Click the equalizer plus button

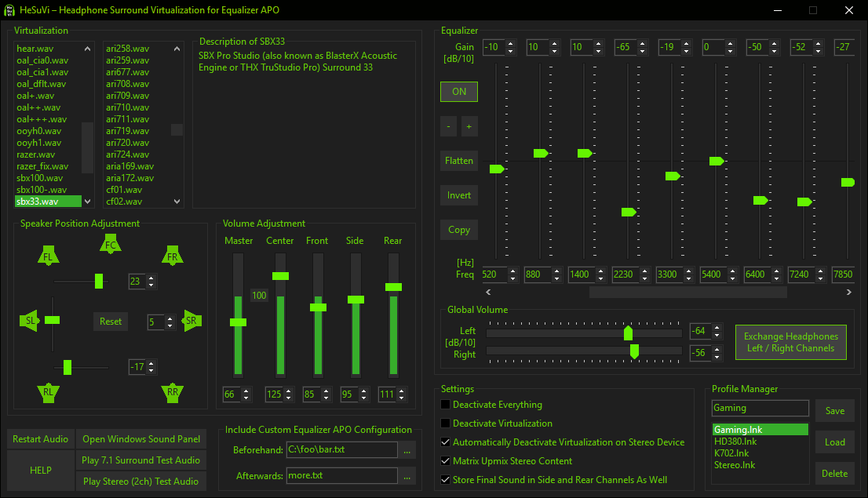[469, 127]
